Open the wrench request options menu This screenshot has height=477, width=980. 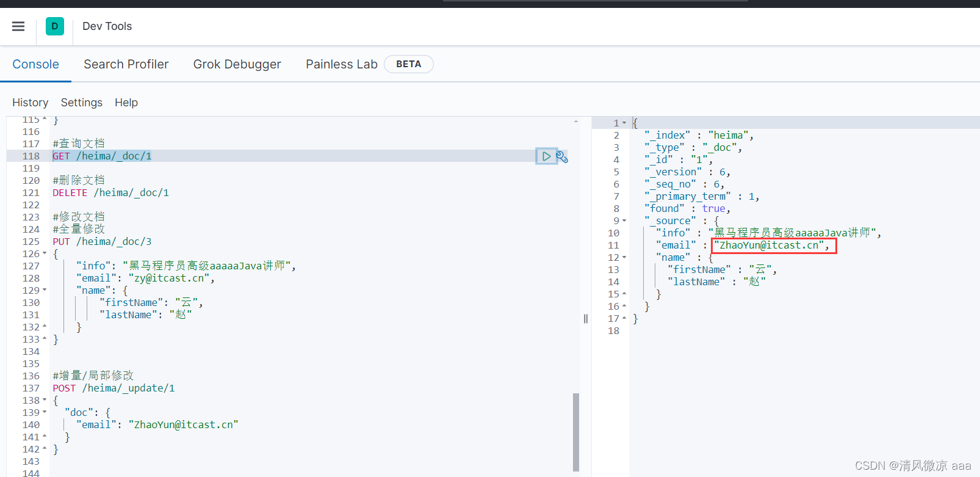(x=562, y=157)
